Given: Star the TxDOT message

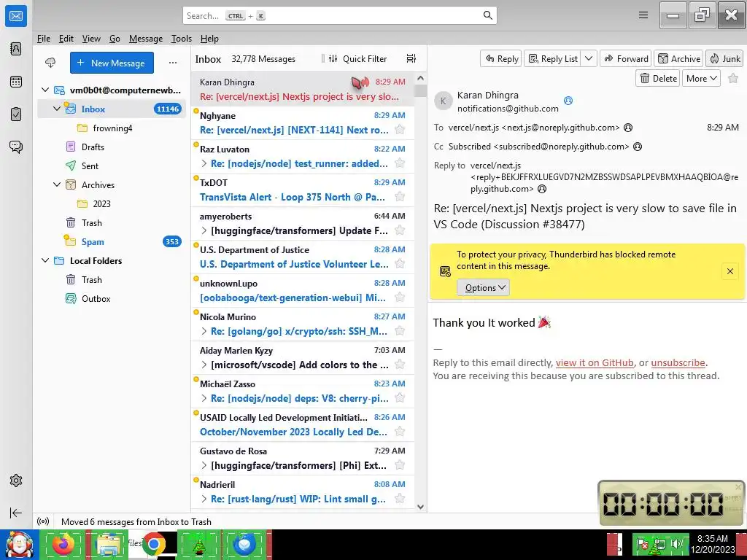Looking at the screenshot, I should point(400,197).
